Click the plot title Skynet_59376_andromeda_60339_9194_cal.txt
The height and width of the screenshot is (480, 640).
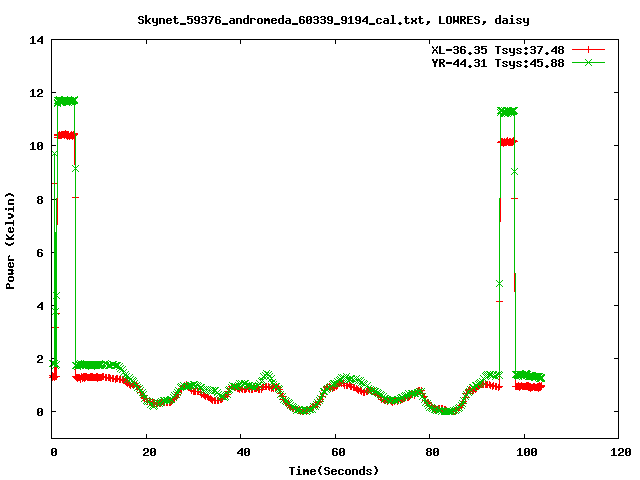tap(281, 20)
